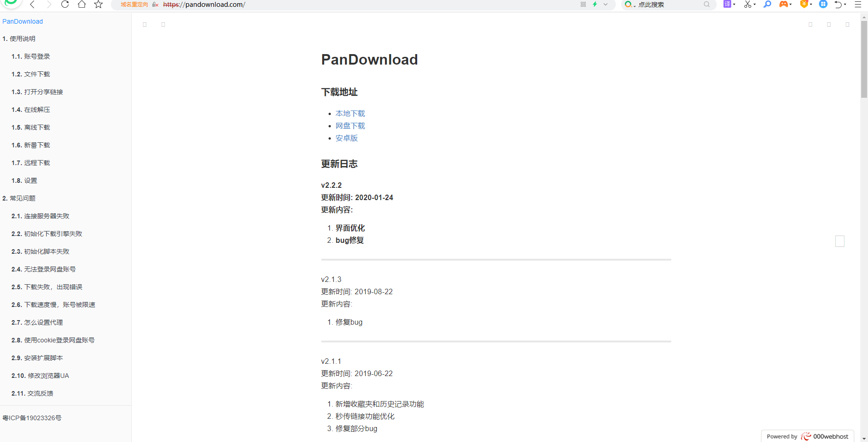Reload the current page

[x=65, y=5]
